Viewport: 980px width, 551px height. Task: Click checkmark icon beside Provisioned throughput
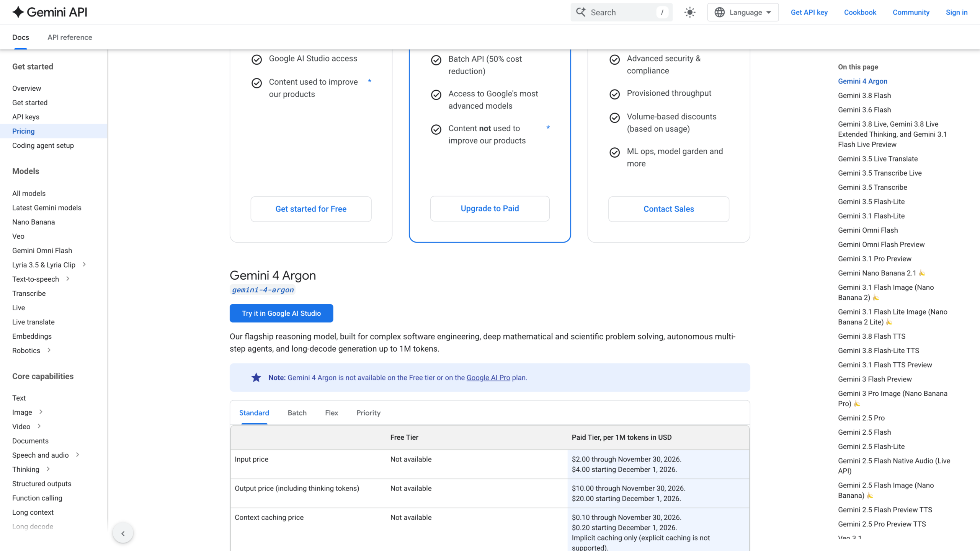tap(614, 94)
